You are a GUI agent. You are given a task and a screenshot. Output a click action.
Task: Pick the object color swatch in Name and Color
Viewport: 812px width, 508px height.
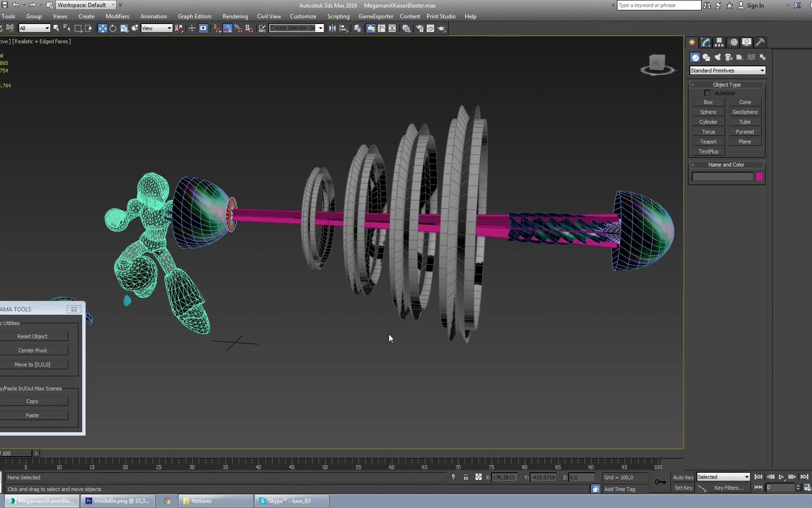(759, 176)
